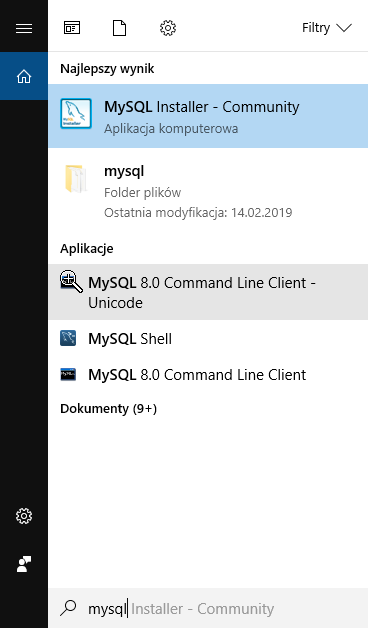Click the mysql search input field
This screenshot has width=368, height=628.
[x=208, y=608]
